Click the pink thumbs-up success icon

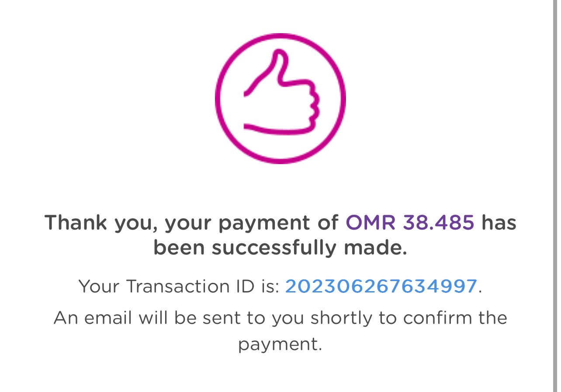(x=280, y=98)
